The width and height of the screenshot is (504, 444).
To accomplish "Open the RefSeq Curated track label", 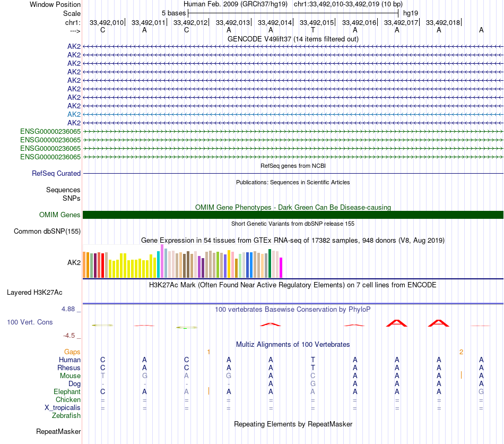I will click(56, 173).
